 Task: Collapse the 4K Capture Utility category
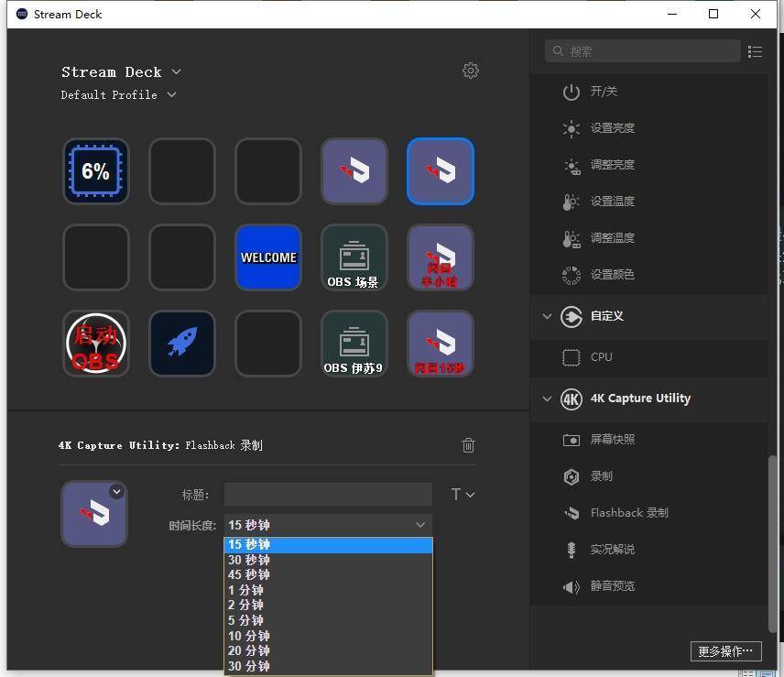tap(547, 399)
